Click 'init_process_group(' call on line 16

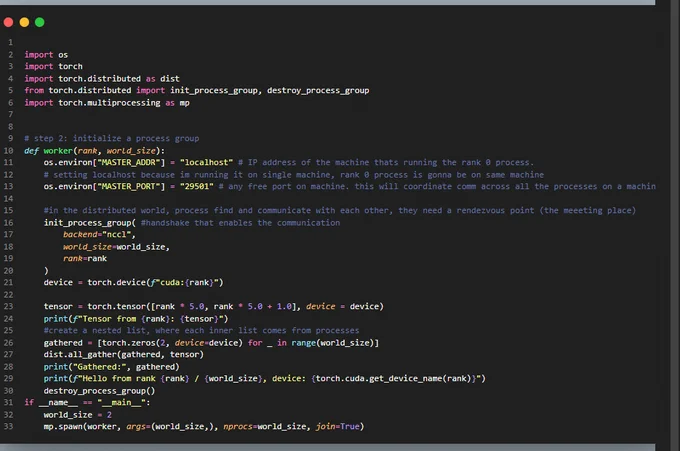coord(90,223)
